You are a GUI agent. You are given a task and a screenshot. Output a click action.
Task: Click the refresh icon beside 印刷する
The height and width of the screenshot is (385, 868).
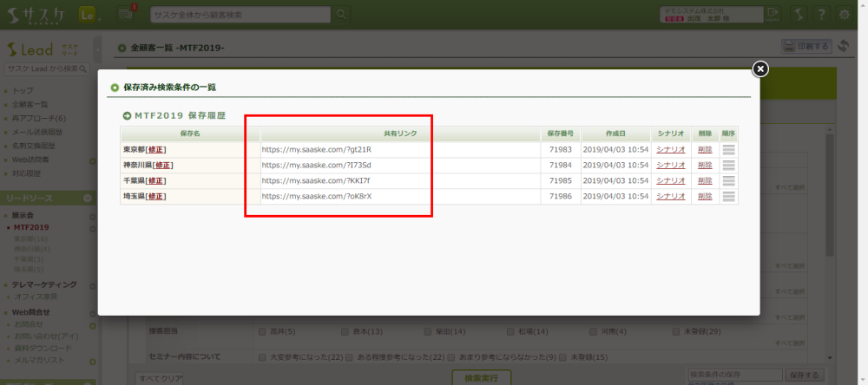coord(843,46)
